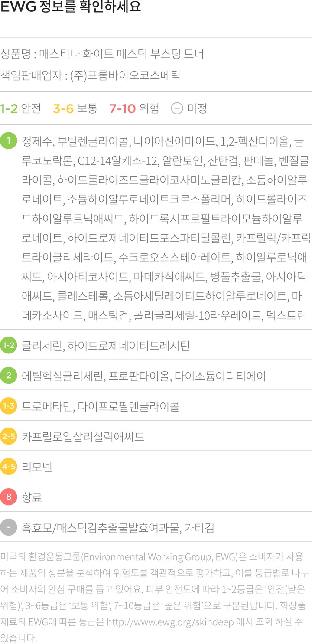Select the green 1-2 안전 legend
312x644 pixels.
point(20,108)
